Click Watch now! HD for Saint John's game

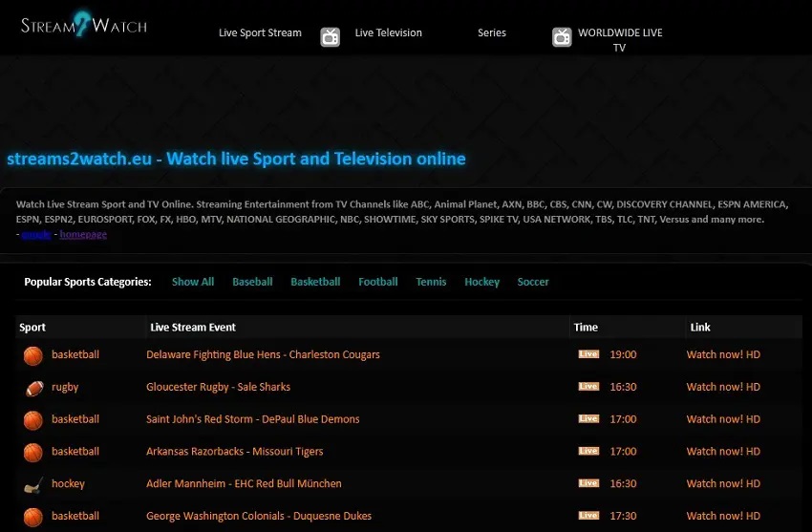(723, 418)
